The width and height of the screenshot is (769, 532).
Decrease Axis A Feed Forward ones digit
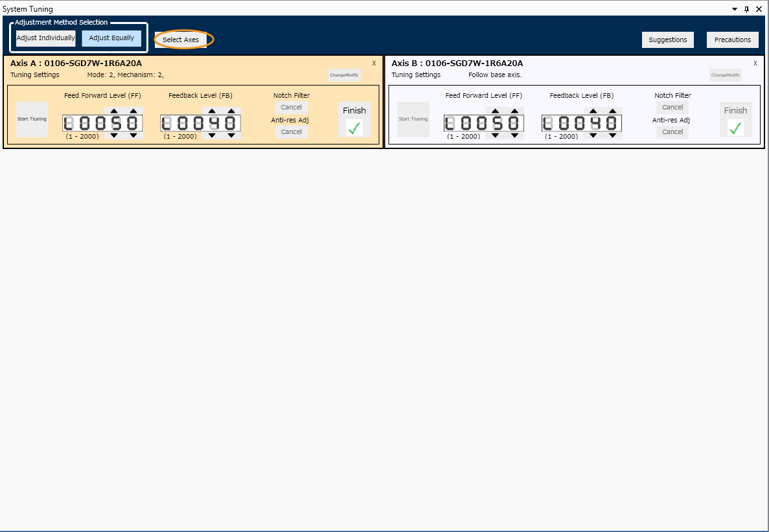133,135
